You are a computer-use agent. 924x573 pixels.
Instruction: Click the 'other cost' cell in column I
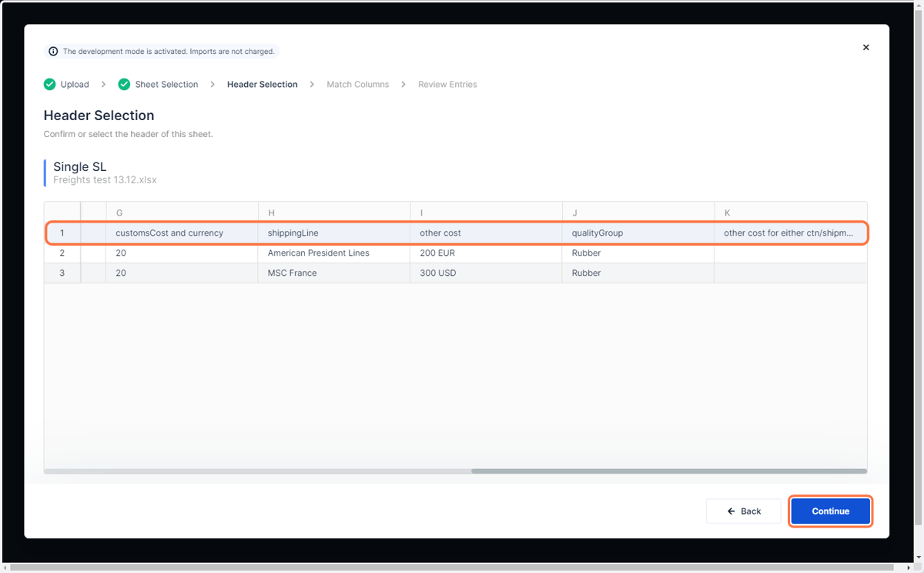pos(486,233)
